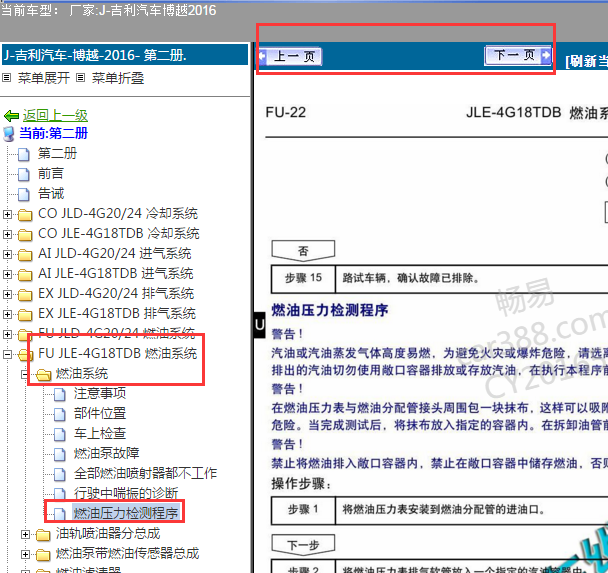608x573 pixels.
Task: Click the 刷新当 refresh link
Action: [586, 61]
